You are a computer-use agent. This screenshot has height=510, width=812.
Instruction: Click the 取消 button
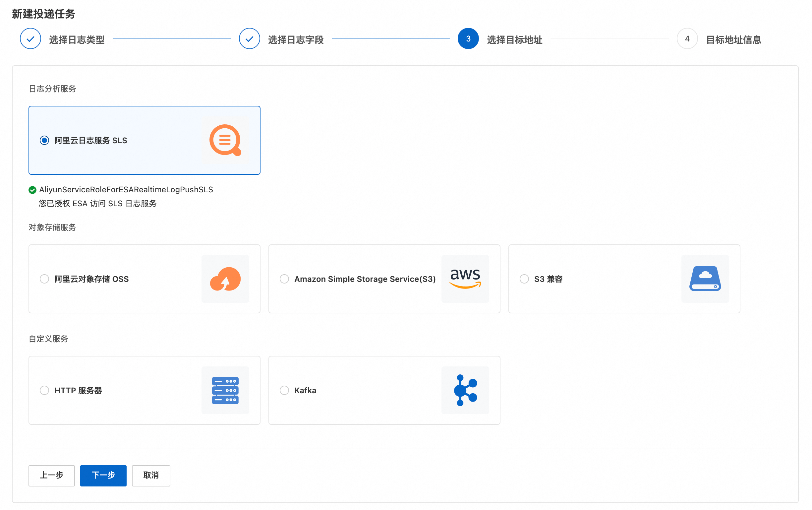[151, 476]
